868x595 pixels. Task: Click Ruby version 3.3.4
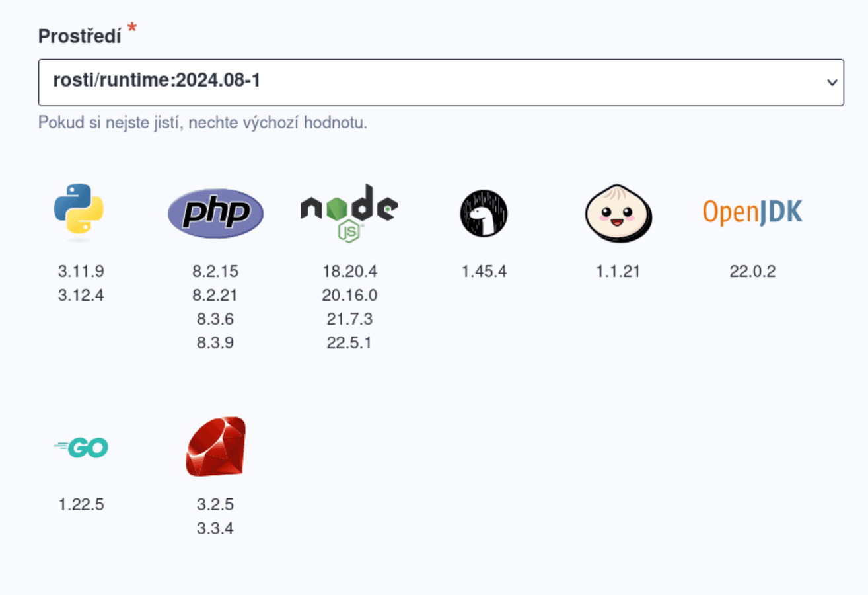(215, 529)
